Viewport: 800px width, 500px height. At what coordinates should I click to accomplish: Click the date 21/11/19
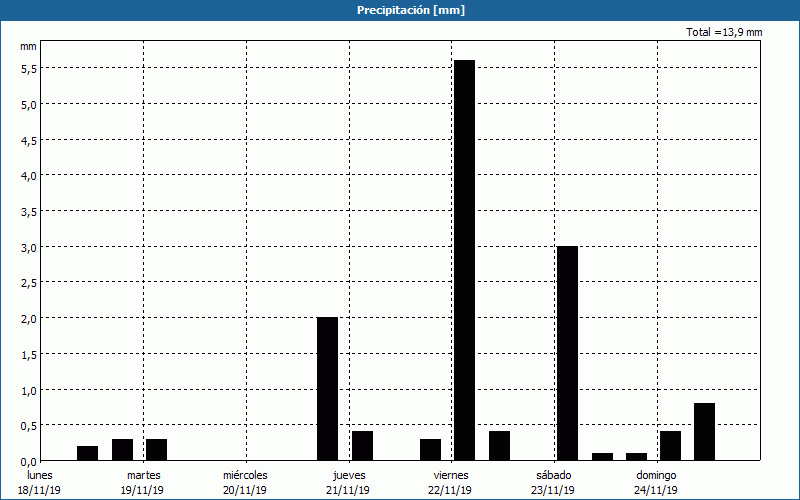(348, 490)
